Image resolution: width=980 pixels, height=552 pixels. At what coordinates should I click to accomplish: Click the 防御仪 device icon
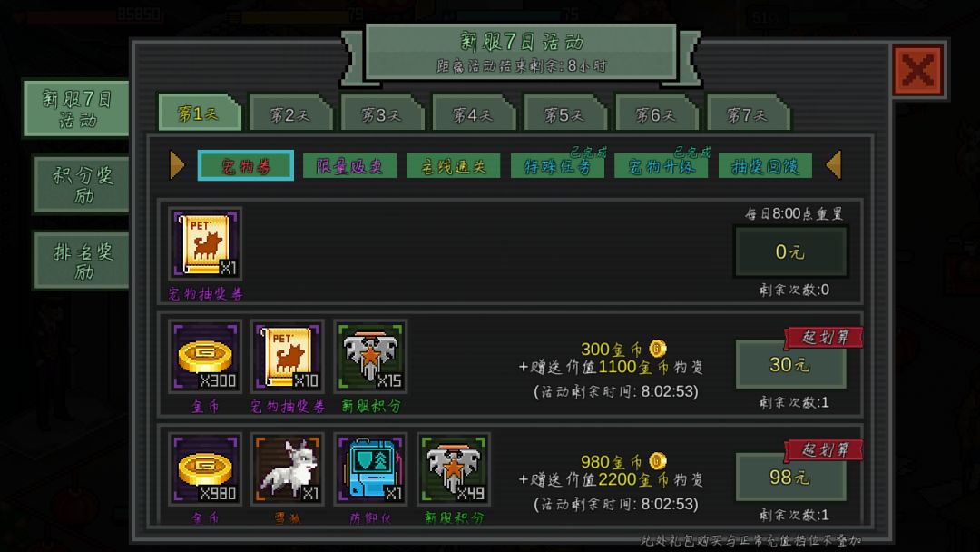click(x=371, y=468)
